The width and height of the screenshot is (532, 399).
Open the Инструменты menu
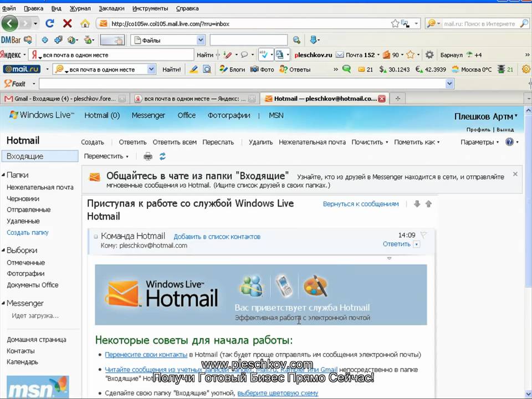click(x=150, y=8)
